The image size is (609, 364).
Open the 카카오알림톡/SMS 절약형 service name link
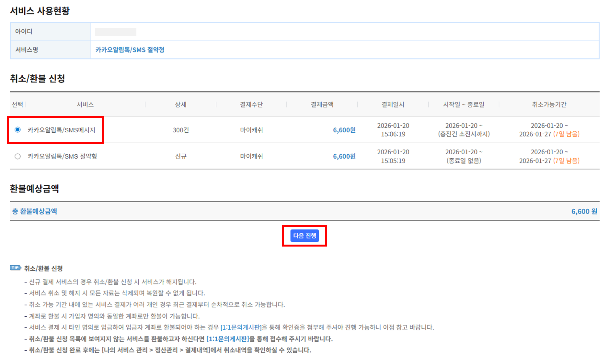click(130, 50)
